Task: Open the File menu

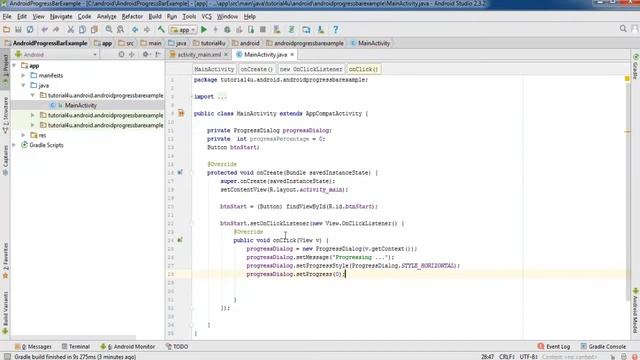Action: pyautogui.click(x=7, y=17)
